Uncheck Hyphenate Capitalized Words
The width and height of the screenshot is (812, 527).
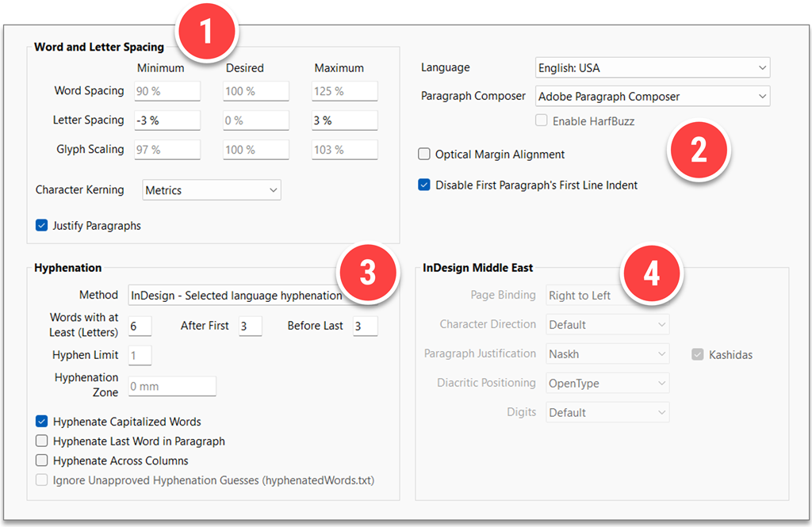[x=42, y=422]
